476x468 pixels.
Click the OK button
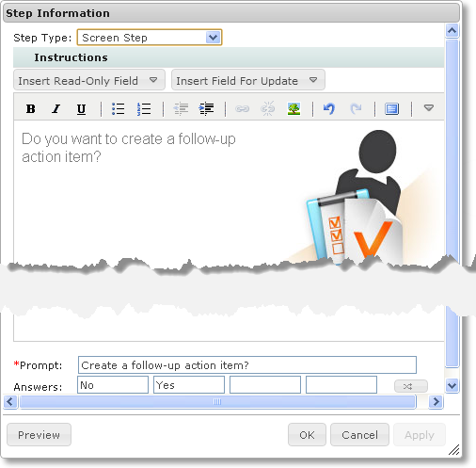pyautogui.click(x=307, y=435)
